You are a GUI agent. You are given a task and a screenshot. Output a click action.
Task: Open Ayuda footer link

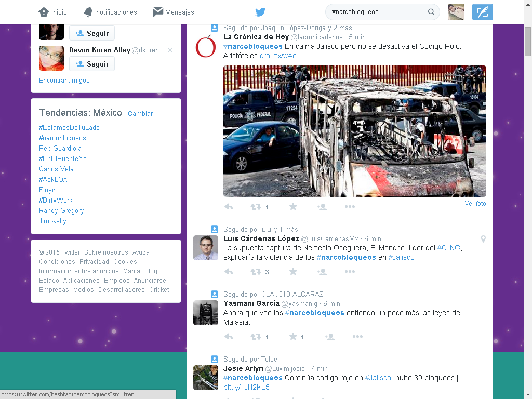point(141,252)
